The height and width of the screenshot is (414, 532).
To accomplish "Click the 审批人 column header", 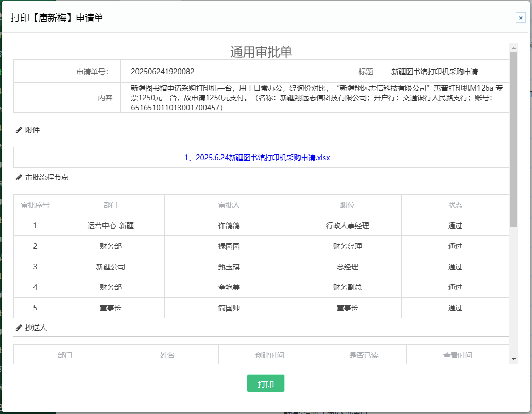I will pos(229,205).
